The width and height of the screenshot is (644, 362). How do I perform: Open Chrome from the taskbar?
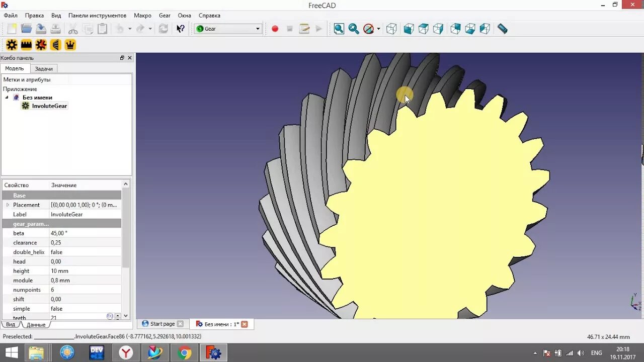click(185, 353)
